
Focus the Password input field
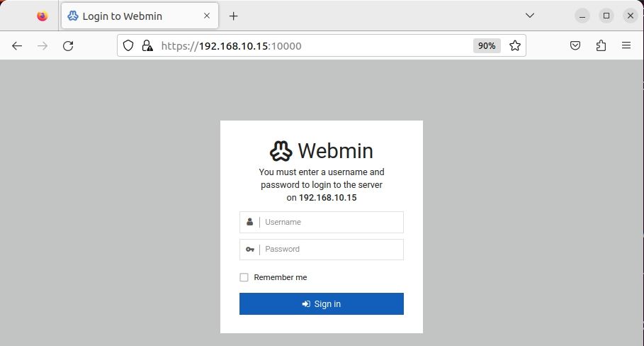322,250
